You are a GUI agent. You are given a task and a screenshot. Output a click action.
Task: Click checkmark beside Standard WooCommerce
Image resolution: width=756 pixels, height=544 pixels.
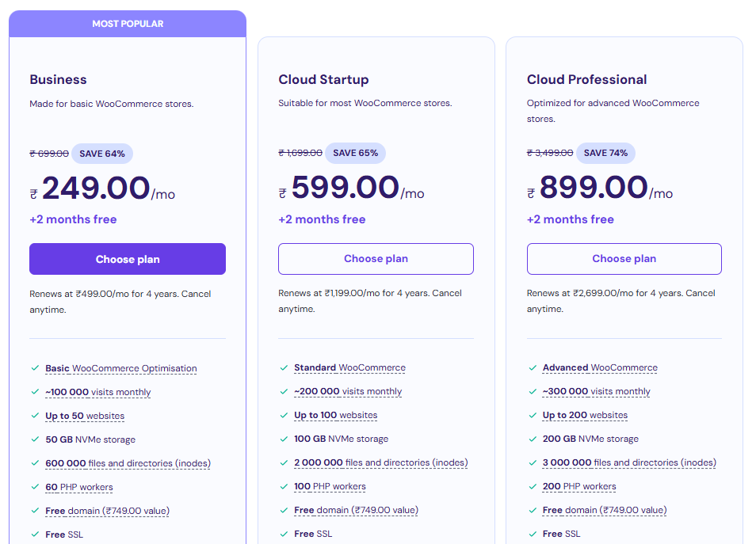click(284, 367)
